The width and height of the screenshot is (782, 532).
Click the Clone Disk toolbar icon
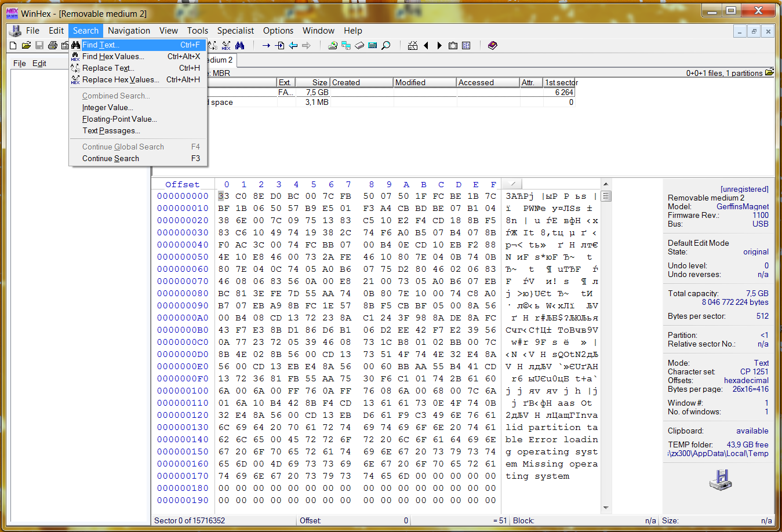click(346, 45)
